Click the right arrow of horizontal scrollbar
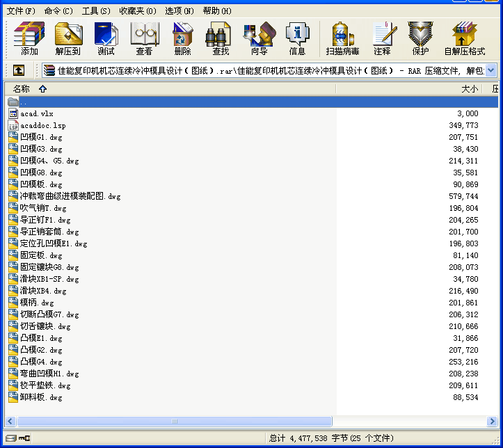The image size is (503, 448). click(x=491, y=421)
